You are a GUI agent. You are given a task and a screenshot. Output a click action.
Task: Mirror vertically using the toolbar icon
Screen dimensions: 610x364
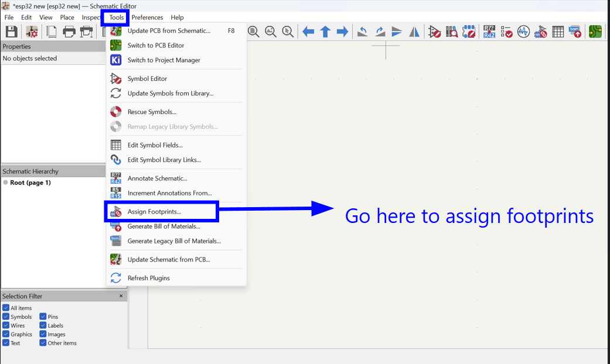[x=397, y=32]
